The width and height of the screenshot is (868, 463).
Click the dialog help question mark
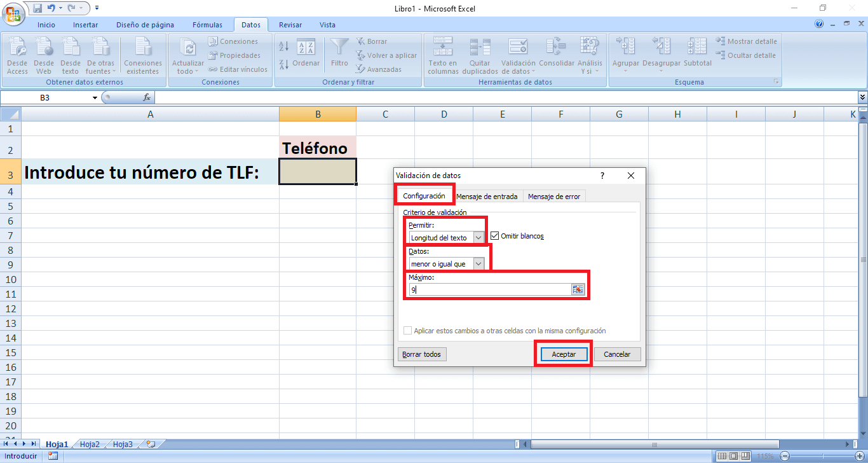(602, 176)
